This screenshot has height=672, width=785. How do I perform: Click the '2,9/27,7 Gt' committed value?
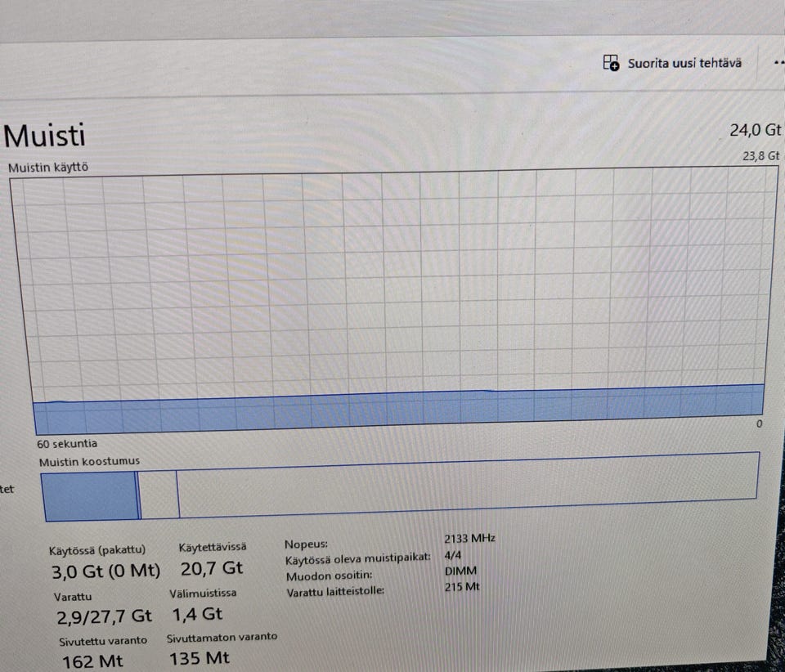tap(104, 616)
